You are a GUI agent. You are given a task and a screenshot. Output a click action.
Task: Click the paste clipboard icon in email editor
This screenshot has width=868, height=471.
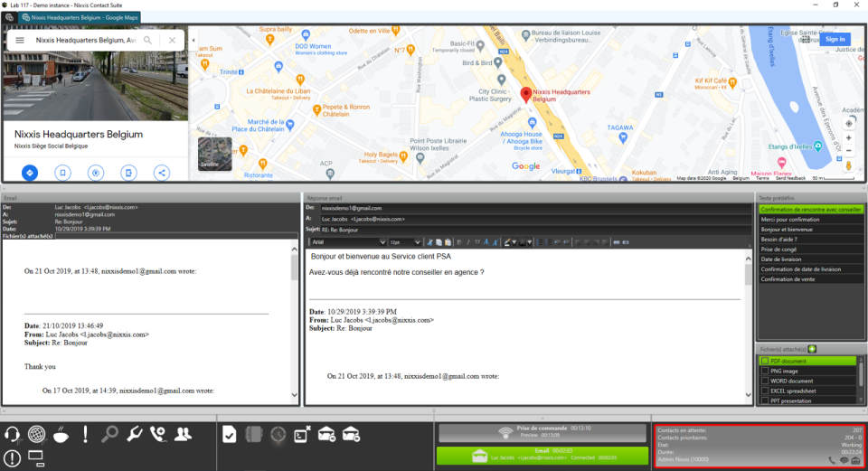[448, 242]
